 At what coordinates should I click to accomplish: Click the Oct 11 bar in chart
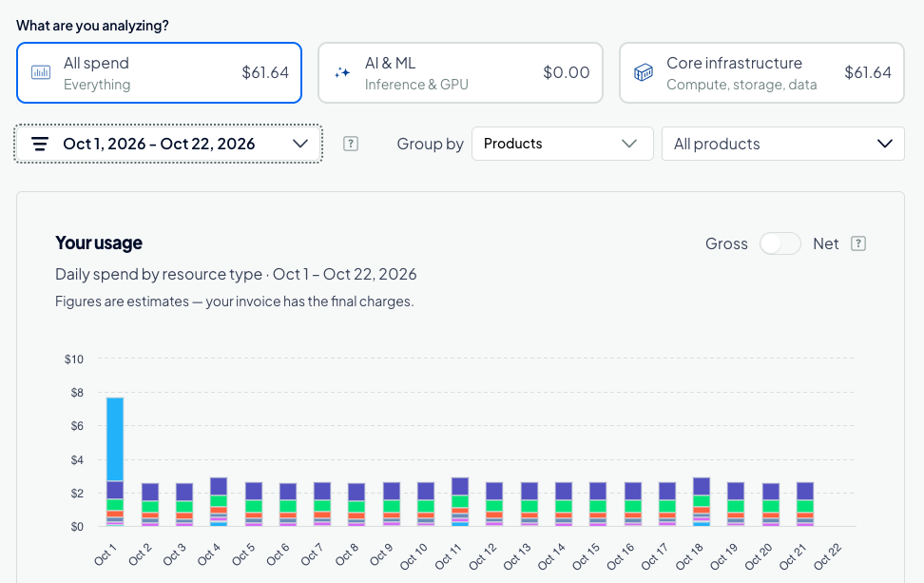(460, 501)
